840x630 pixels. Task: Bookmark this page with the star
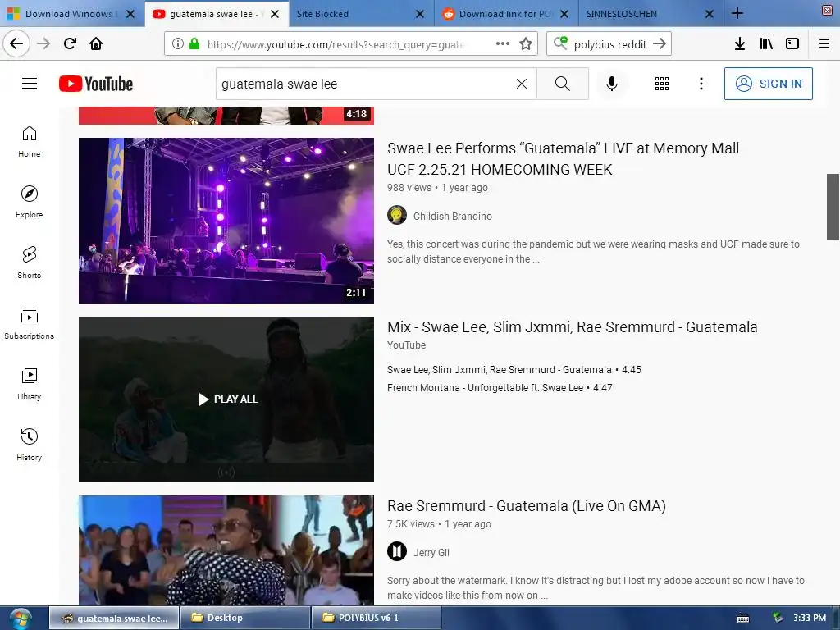pos(526,44)
